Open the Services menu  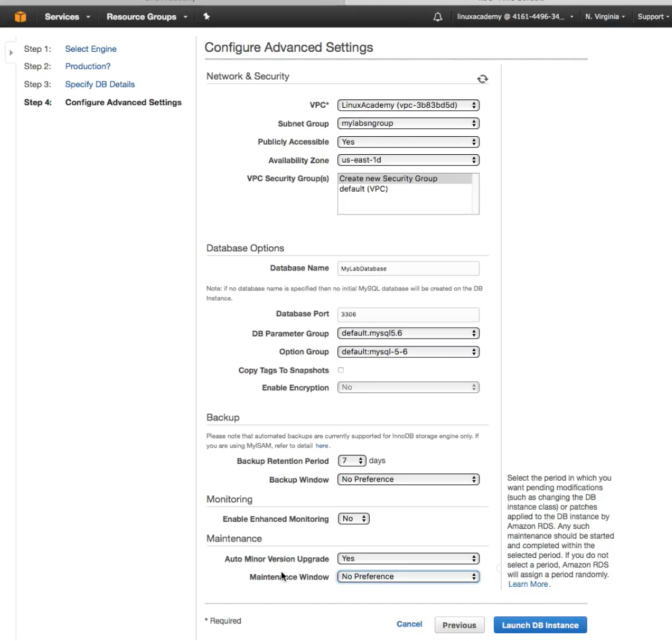pyautogui.click(x=67, y=17)
